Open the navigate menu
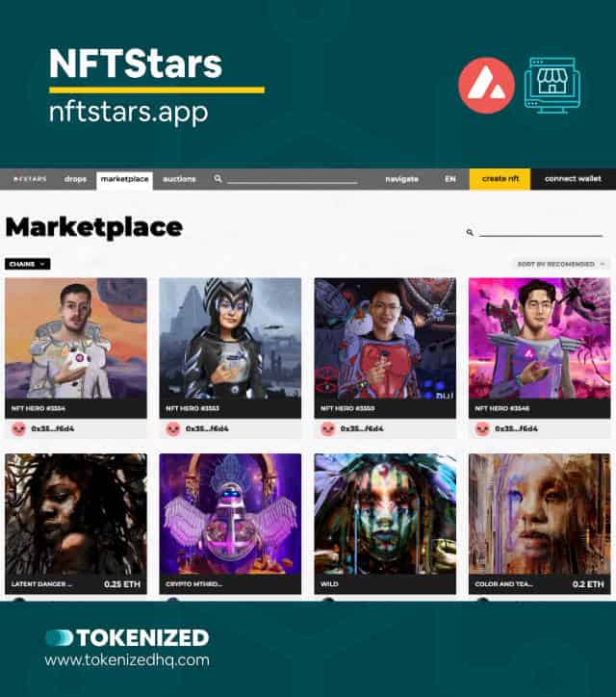Image resolution: width=616 pixels, height=697 pixels. [x=401, y=179]
